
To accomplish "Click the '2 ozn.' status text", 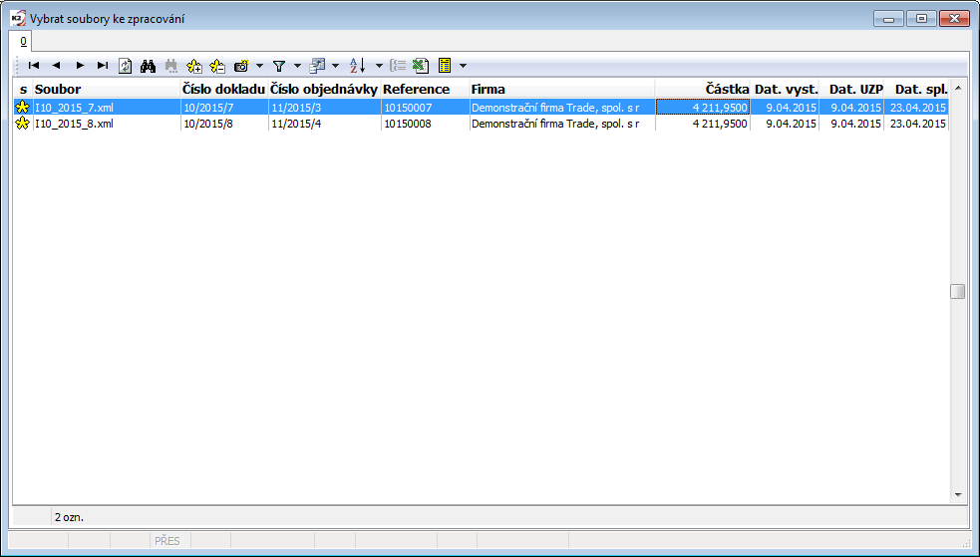I will pos(69,517).
